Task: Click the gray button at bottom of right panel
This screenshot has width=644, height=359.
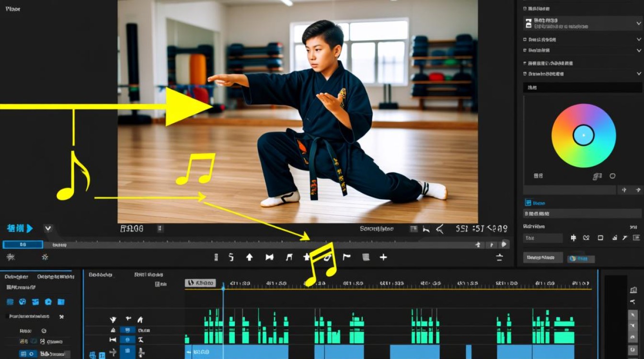Action: click(542, 258)
